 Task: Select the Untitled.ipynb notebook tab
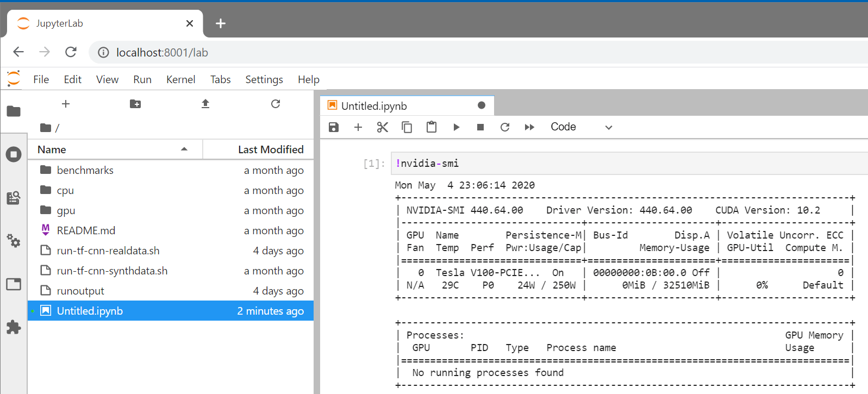tap(407, 105)
